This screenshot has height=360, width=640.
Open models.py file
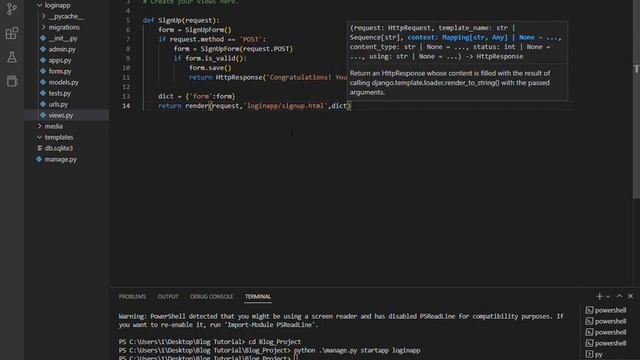(x=64, y=82)
